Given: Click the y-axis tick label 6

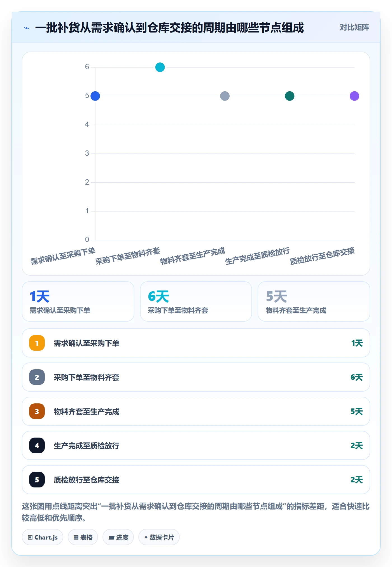Looking at the screenshot, I should click(x=87, y=67).
